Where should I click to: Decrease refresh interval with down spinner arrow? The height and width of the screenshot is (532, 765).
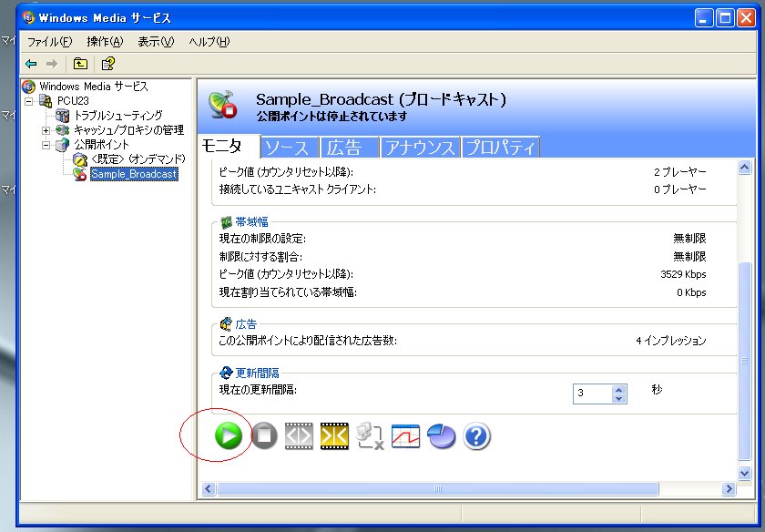point(618,398)
